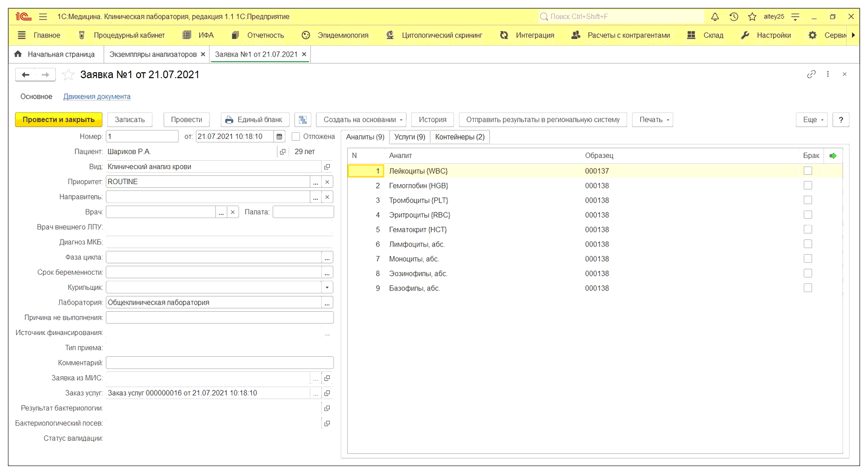Clear the Приоритет field
Screen dimensions: 868x474
click(x=327, y=182)
